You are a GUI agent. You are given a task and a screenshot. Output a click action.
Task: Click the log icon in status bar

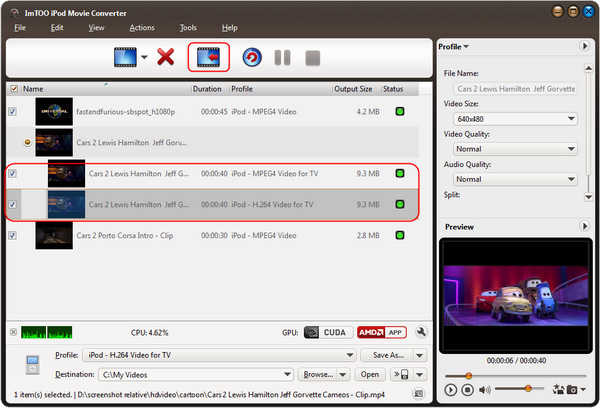coord(419,393)
